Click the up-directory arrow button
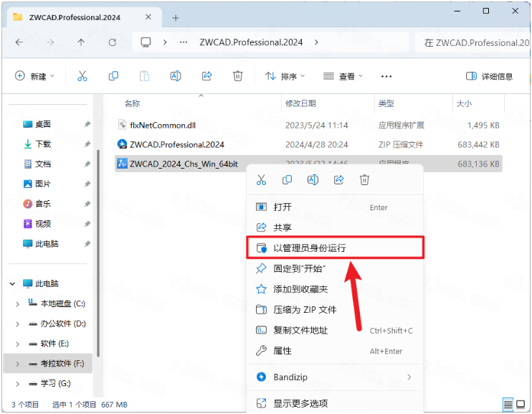532x414 pixels. tap(81, 42)
